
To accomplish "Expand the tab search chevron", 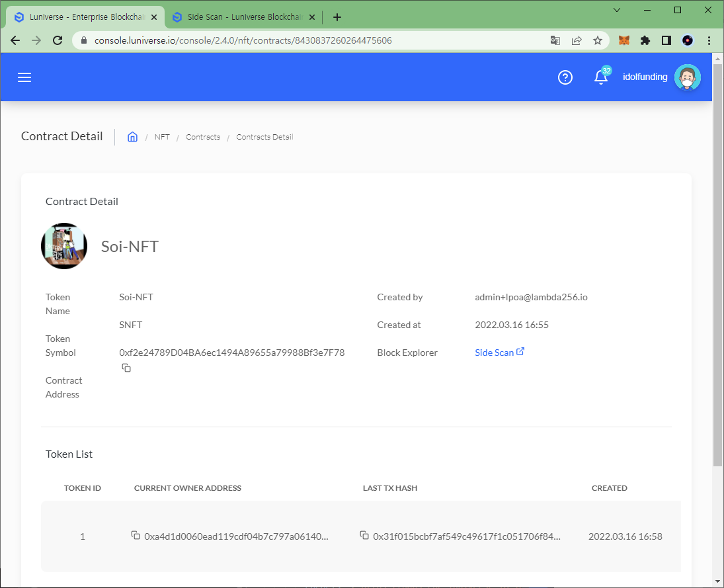I will [x=616, y=10].
